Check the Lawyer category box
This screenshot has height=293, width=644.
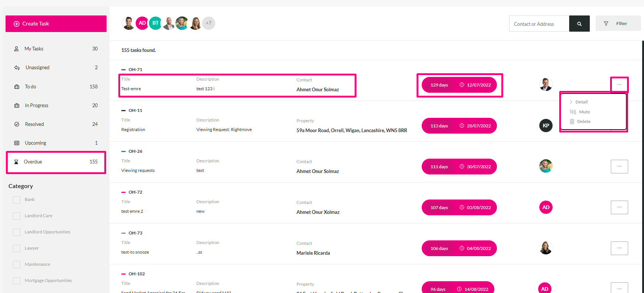click(x=17, y=248)
